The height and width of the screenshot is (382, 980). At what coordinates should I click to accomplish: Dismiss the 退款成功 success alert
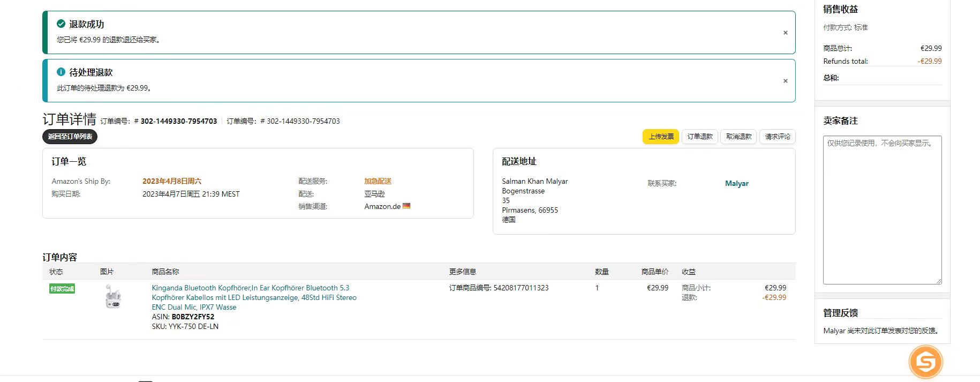point(785,33)
